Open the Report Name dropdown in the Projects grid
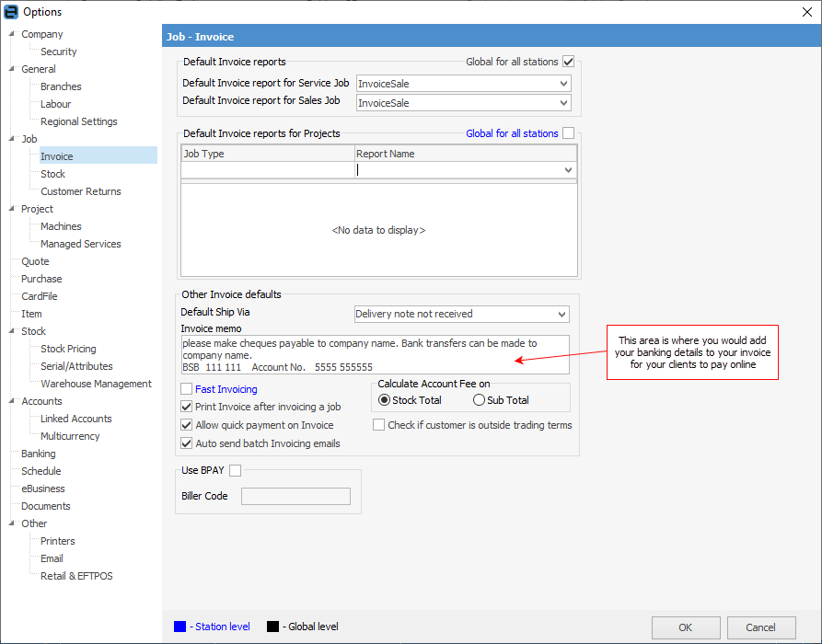The width and height of the screenshot is (822, 644). coord(567,169)
